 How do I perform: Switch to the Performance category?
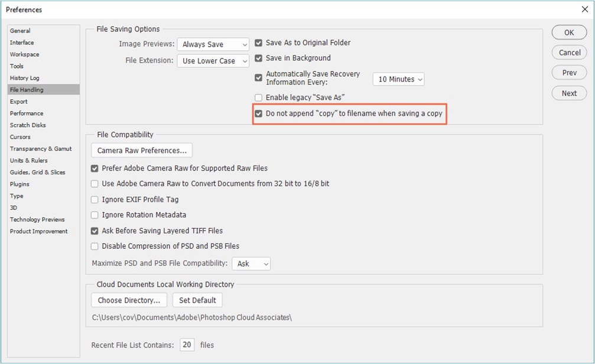(27, 113)
